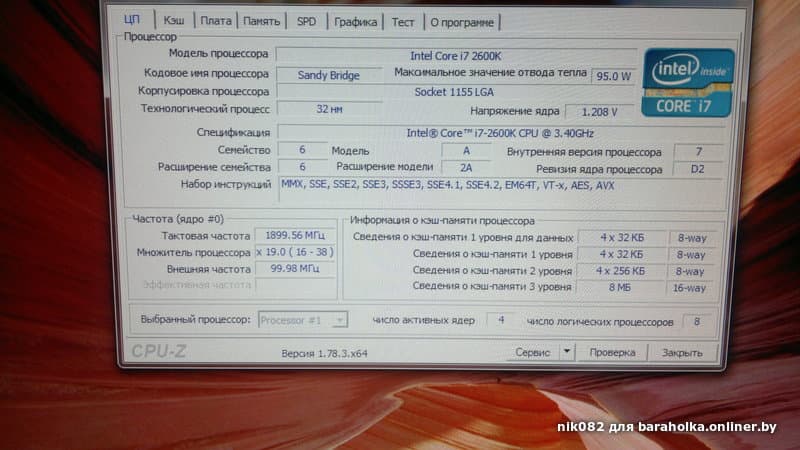Image resolution: width=800 pixels, height=450 pixels.
Task: Click the Закрыть button
Action: (682, 353)
